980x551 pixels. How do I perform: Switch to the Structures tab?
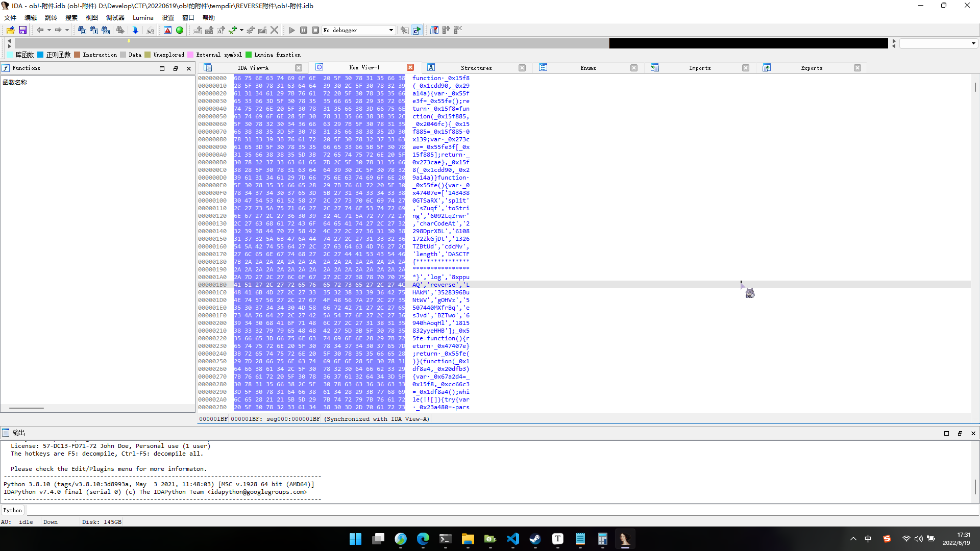pyautogui.click(x=476, y=68)
